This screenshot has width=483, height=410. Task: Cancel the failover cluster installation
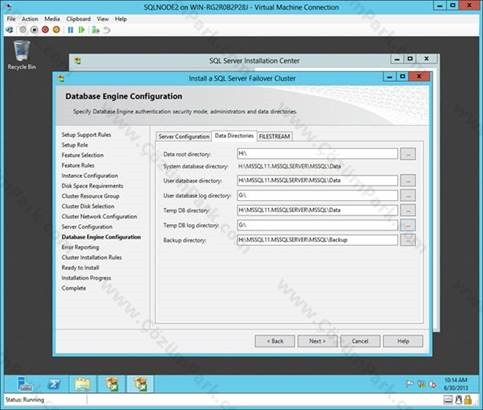tap(360, 341)
